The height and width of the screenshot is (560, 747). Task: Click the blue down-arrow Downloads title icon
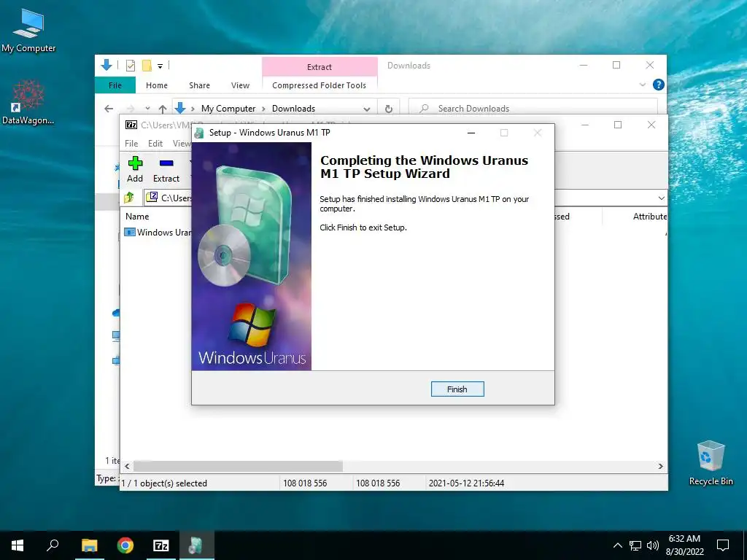(107, 65)
